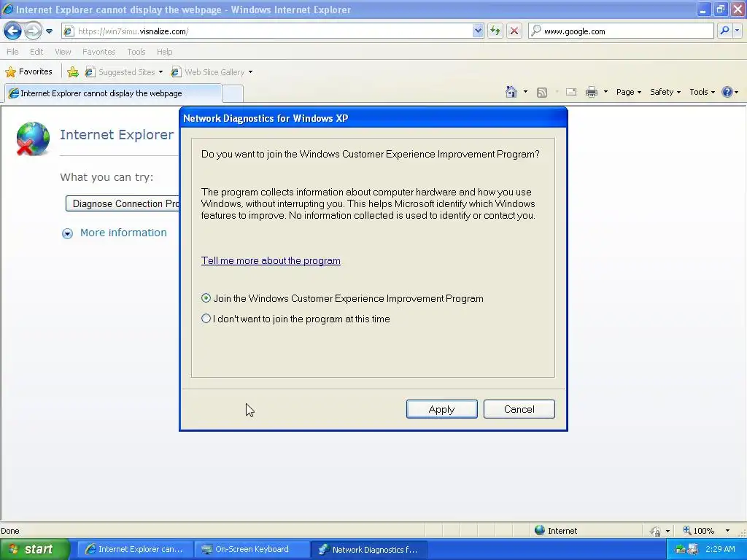The image size is (747, 560).
Task: Click globe error icon on page
Action: (32, 139)
